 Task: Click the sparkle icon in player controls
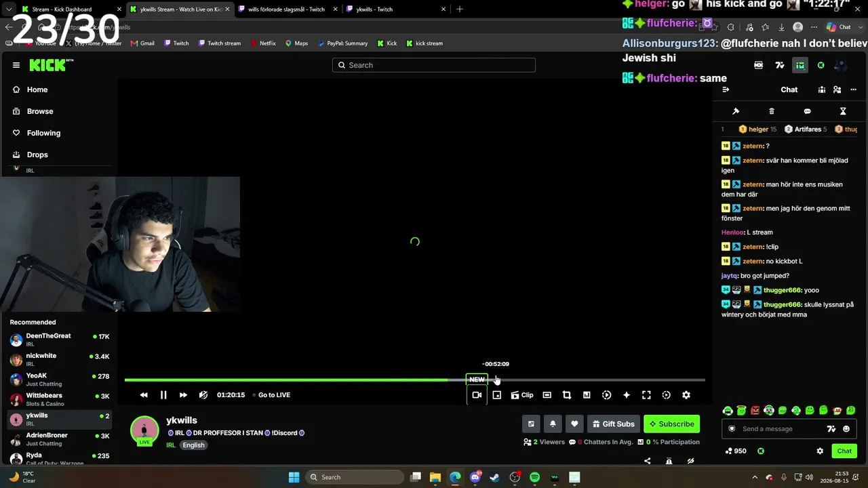coord(627,395)
